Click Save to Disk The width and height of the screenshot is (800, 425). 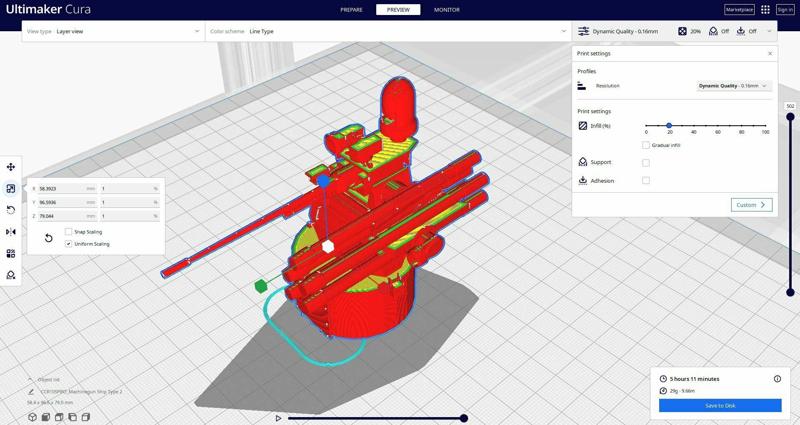click(720, 406)
